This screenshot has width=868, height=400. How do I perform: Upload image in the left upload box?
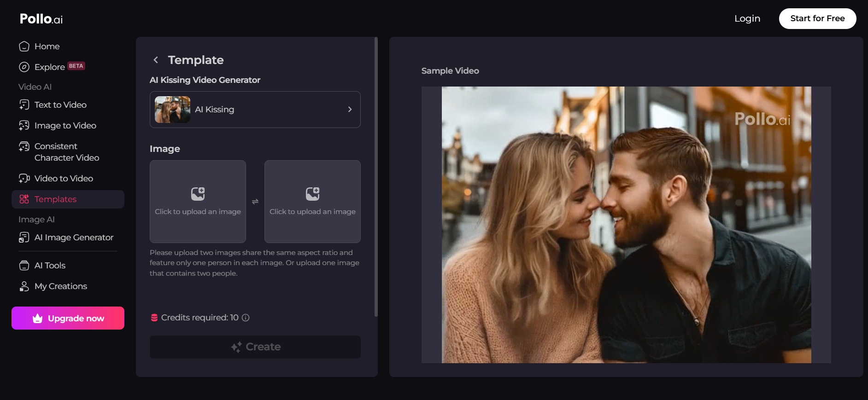coord(198,202)
